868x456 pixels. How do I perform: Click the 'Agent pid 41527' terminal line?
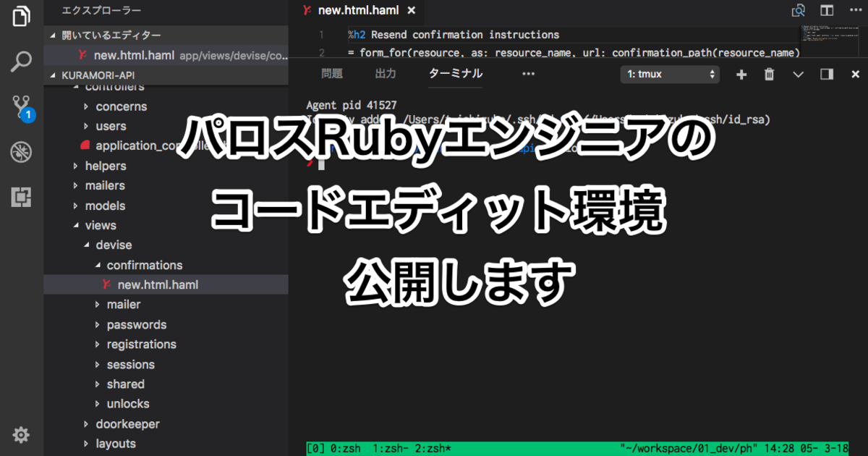click(352, 106)
